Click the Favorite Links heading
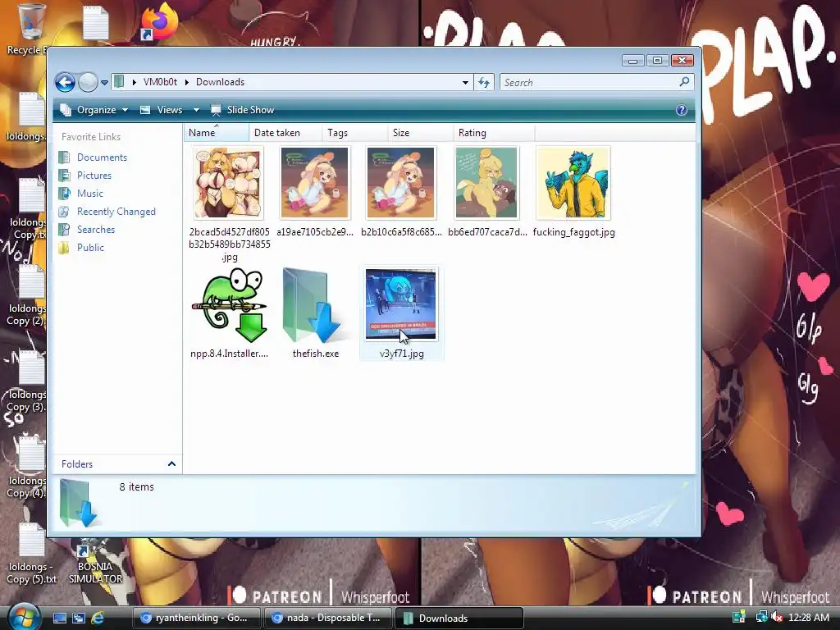This screenshot has width=840, height=630. pyautogui.click(x=91, y=137)
